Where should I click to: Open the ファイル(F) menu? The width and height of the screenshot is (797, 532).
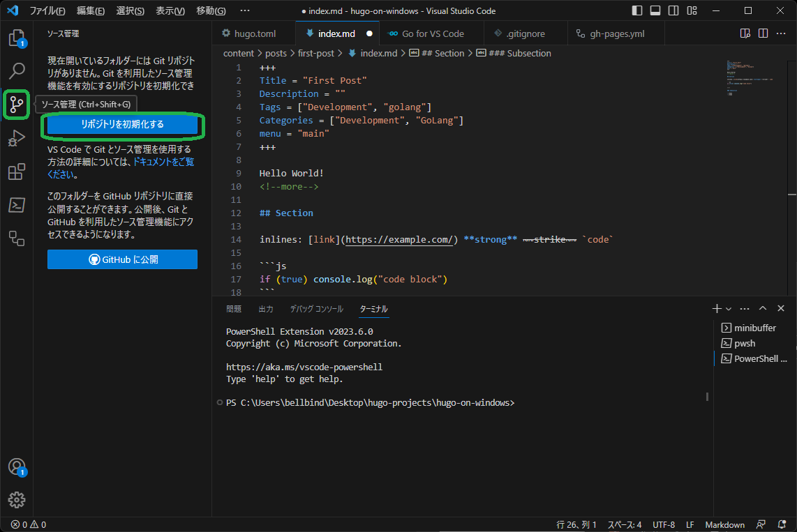(47, 10)
